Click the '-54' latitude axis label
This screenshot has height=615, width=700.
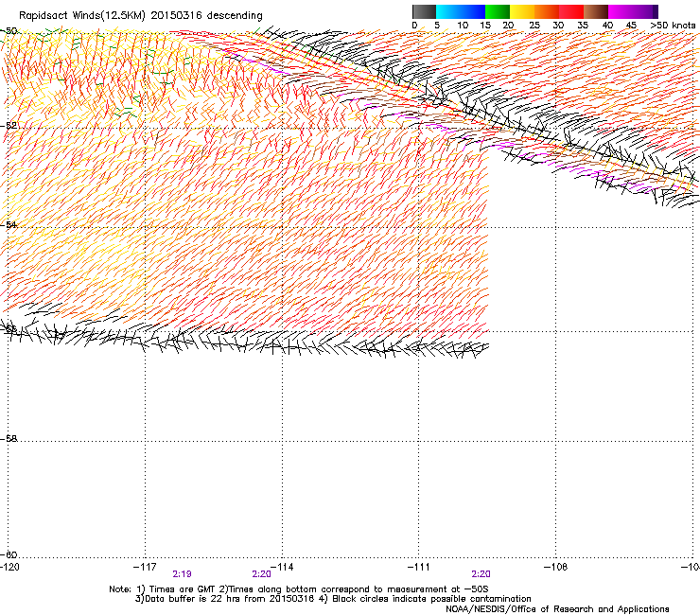pyautogui.click(x=9, y=224)
